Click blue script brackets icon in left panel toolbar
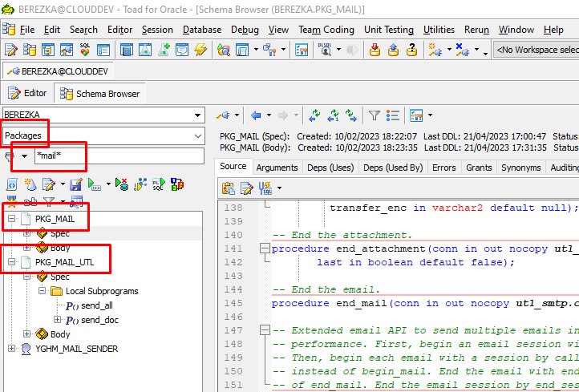The width and height of the screenshot is (579, 392). (12, 184)
